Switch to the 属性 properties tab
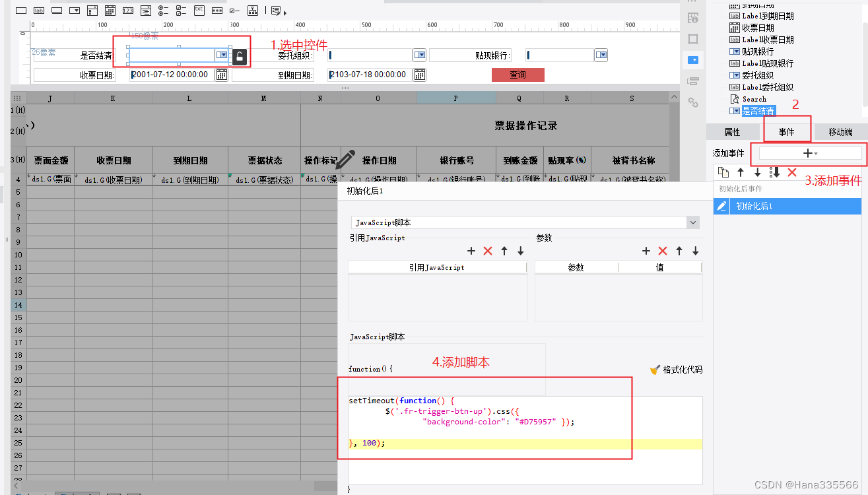 [733, 132]
